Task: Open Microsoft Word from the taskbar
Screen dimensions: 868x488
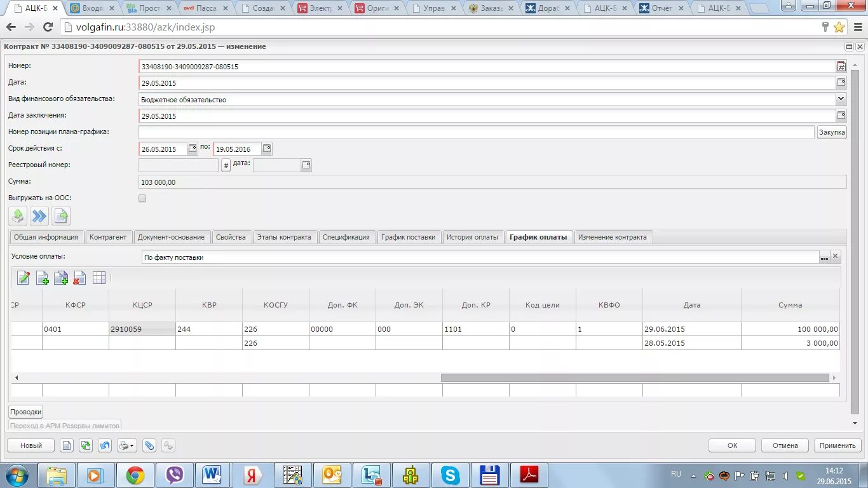Action: 212,475
